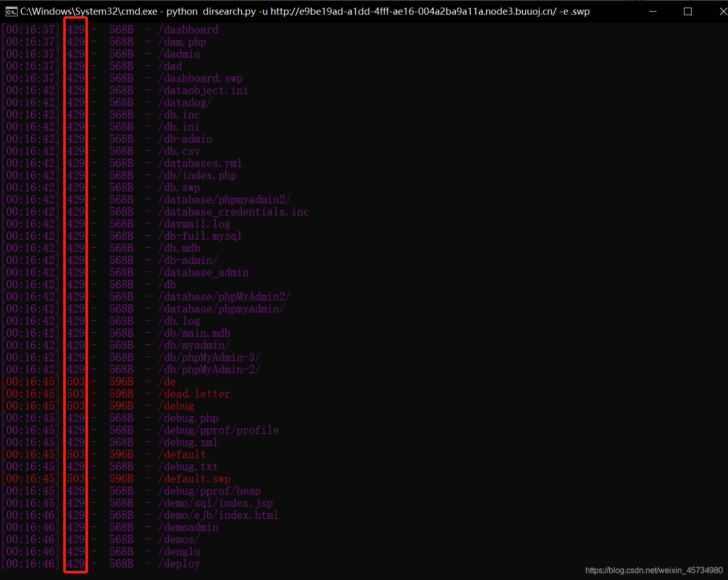Select the /deploy path text

(179, 564)
